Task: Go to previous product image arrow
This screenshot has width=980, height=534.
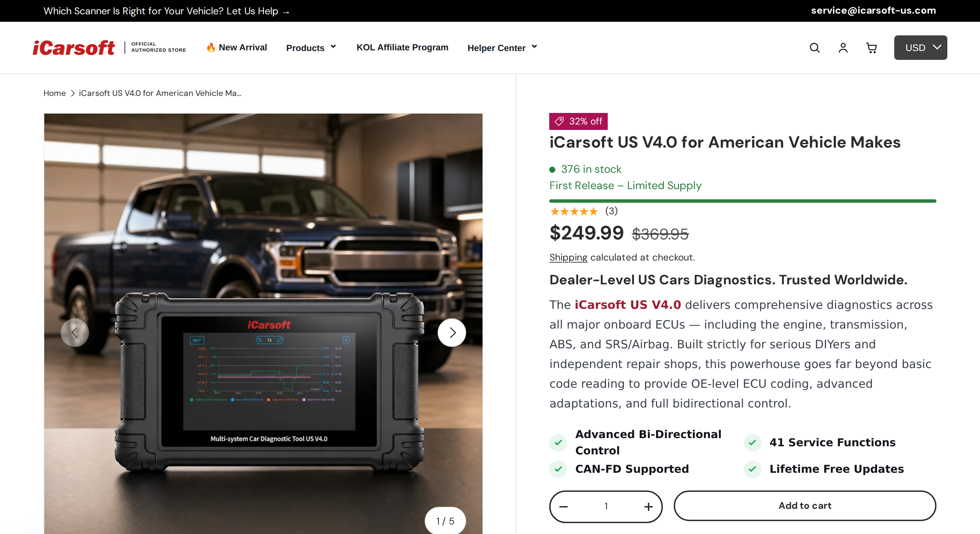Action: click(75, 333)
